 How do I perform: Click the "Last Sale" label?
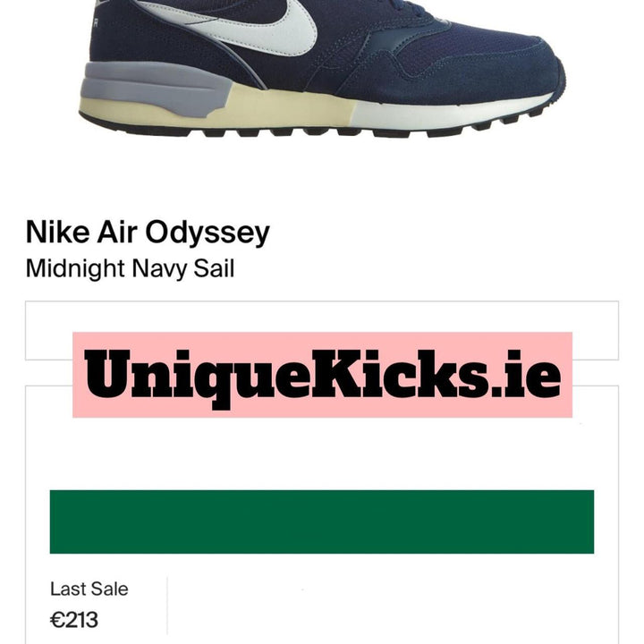pos(89,589)
